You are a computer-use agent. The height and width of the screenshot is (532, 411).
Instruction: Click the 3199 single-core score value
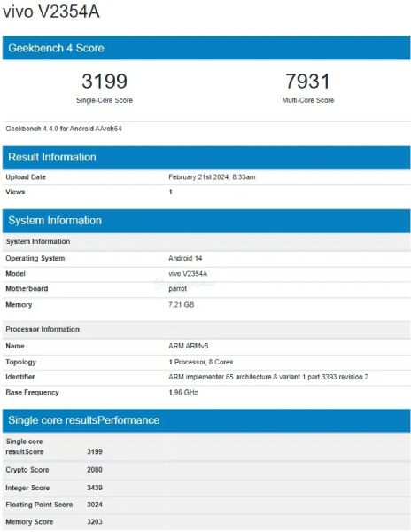click(105, 81)
